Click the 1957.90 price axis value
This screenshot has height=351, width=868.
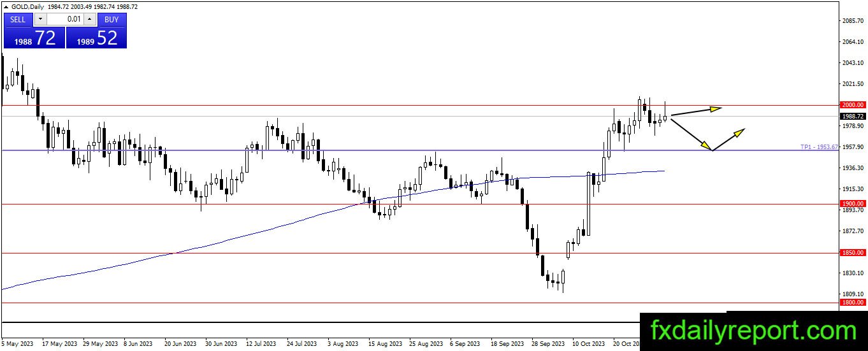pyautogui.click(x=852, y=147)
